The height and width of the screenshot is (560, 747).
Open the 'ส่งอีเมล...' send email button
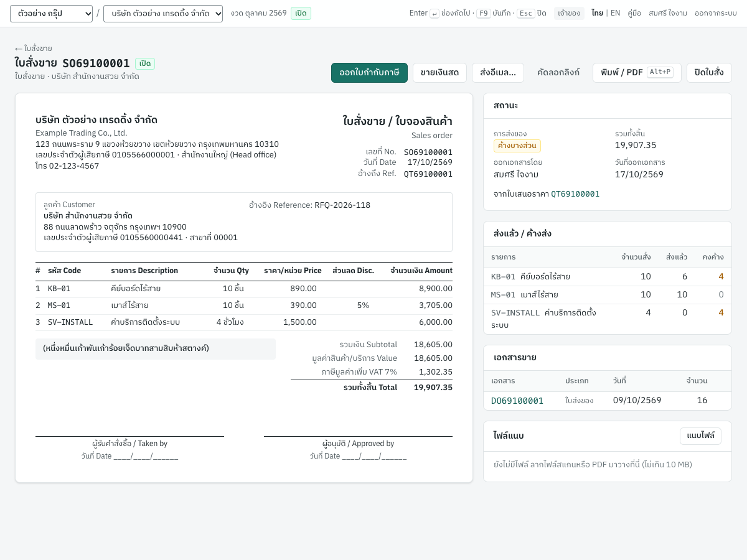(498, 73)
